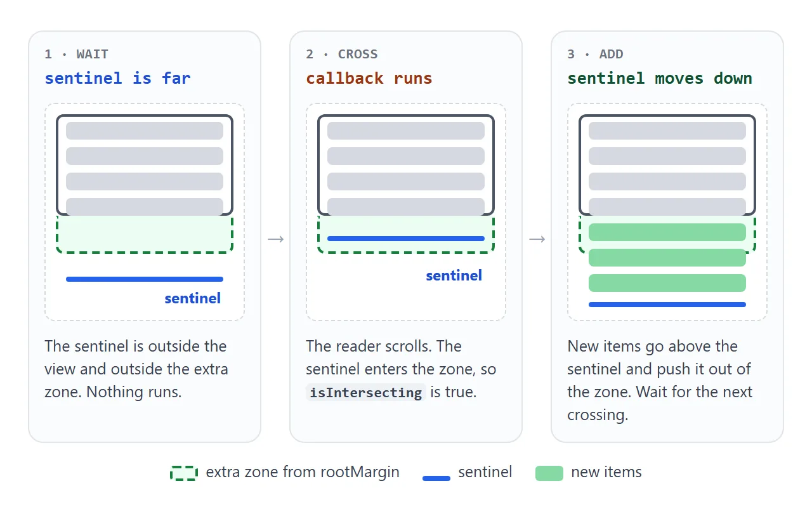
Task: Select the "callback runs" heading
Action: (369, 78)
